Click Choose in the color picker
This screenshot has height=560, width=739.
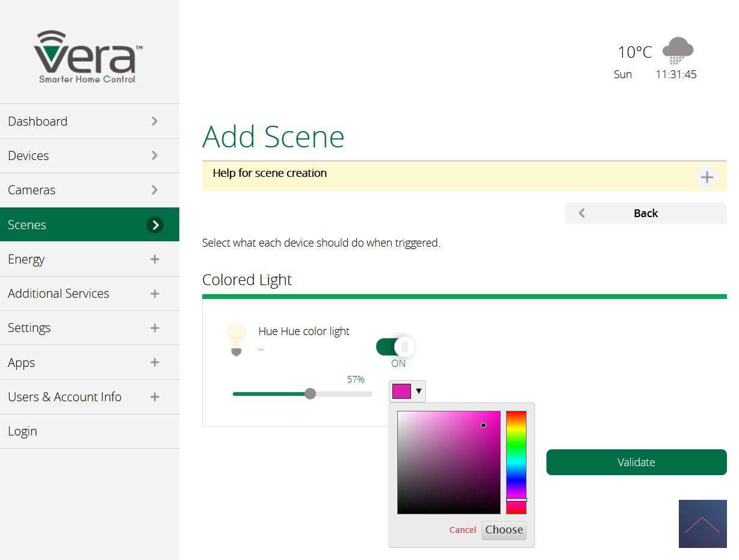(504, 530)
